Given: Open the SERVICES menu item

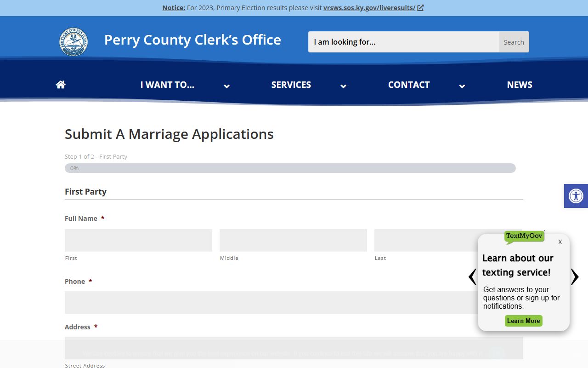Looking at the screenshot, I should (291, 85).
